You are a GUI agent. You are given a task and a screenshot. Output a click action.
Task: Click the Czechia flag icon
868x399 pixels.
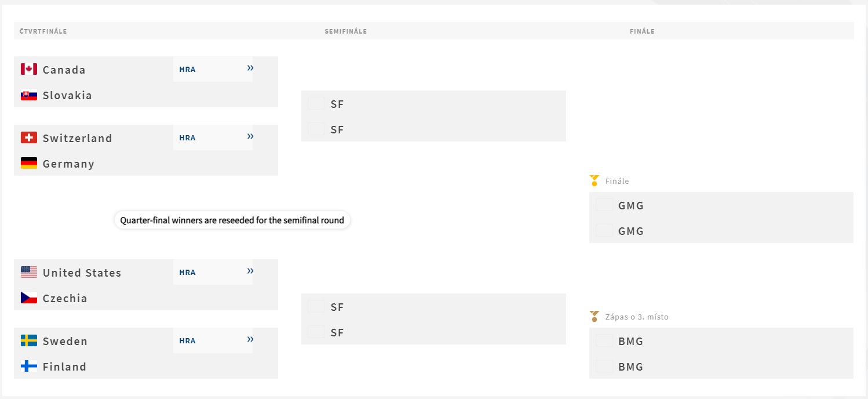(x=29, y=298)
